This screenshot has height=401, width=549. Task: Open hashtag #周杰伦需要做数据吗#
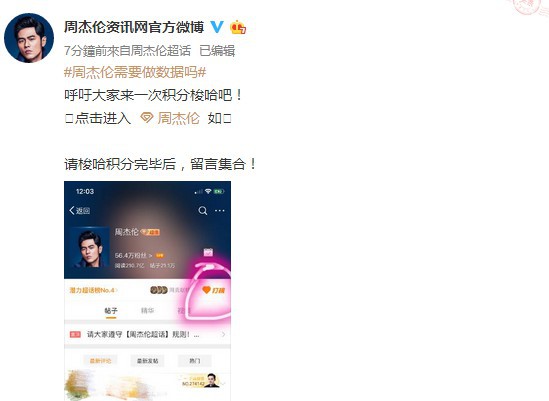point(135,72)
